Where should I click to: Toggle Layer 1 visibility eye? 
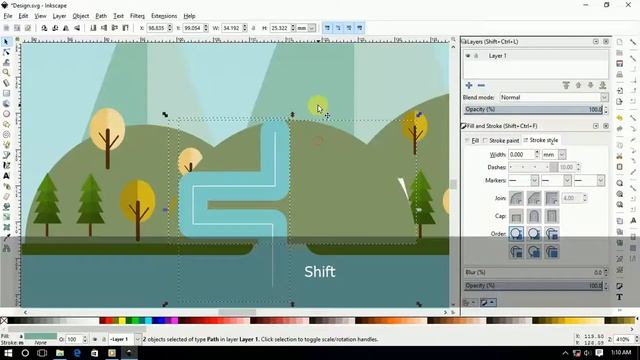[468, 56]
